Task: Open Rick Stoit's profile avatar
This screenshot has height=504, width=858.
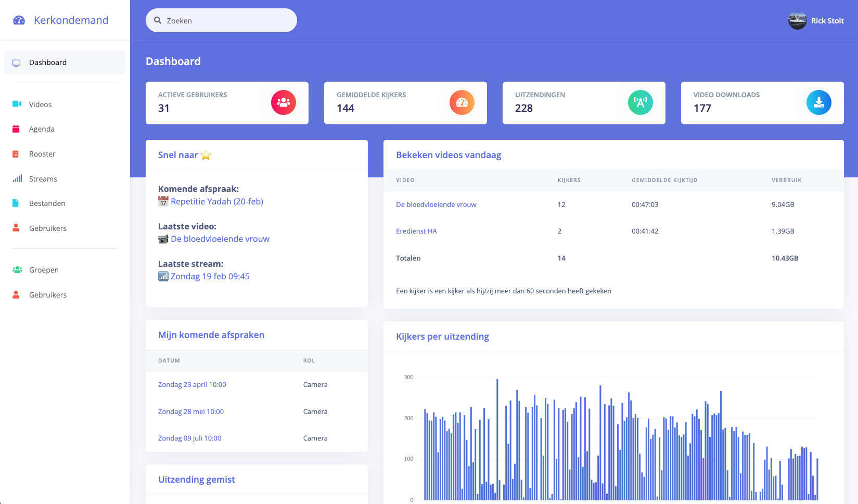Action: (x=797, y=21)
